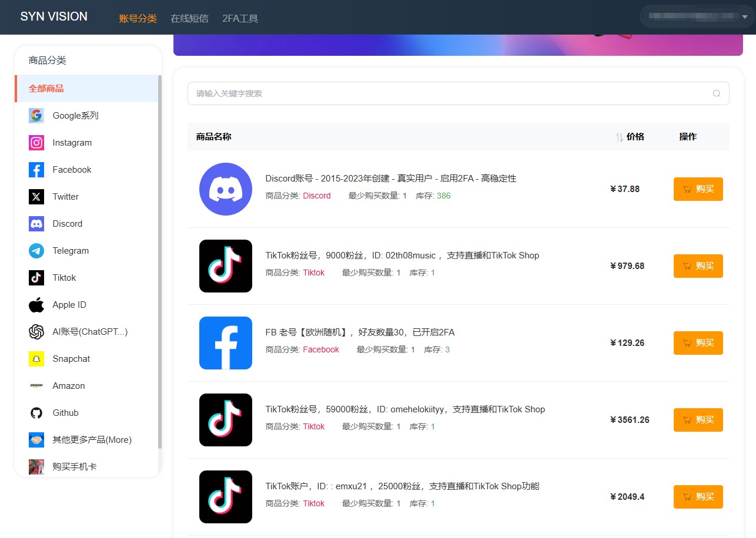
Task: Click the Twitter X sidebar icon
Action: point(36,197)
